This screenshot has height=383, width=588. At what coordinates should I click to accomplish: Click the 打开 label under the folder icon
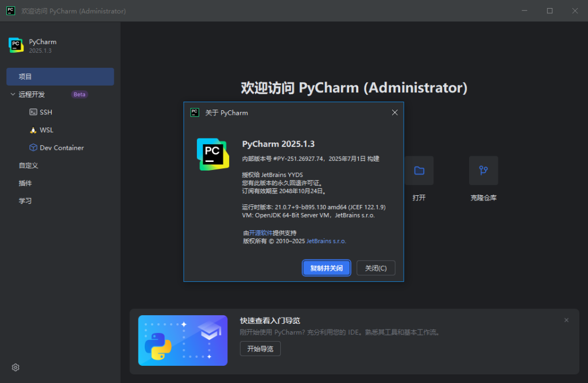(419, 198)
